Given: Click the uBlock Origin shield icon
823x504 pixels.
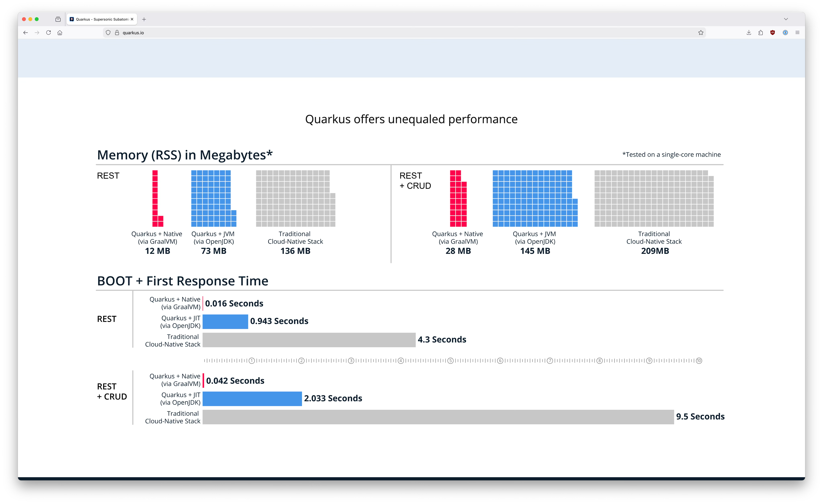Looking at the screenshot, I should tap(772, 32).
